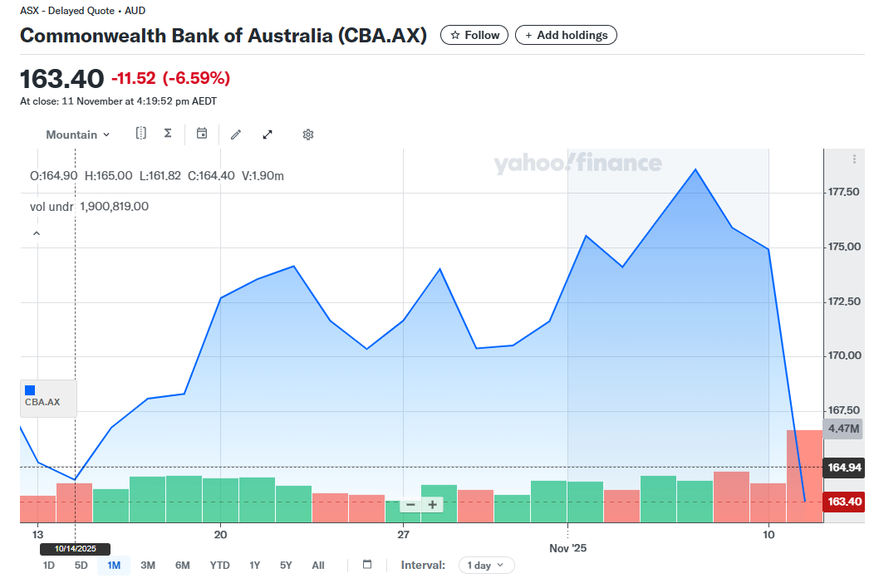Open the 1 day Interval dropdown
The image size is (874, 588).
(x=486, y=565)
